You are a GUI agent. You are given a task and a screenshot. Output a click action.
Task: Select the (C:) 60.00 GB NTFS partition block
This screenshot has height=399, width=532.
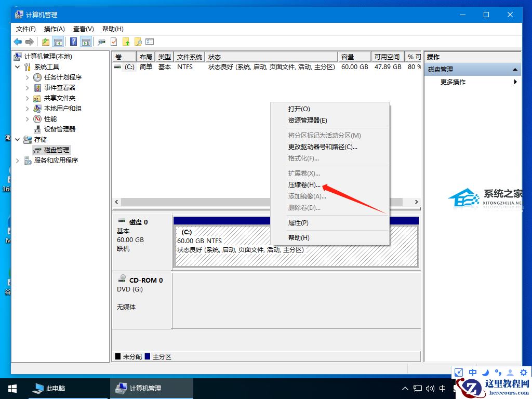296,246
